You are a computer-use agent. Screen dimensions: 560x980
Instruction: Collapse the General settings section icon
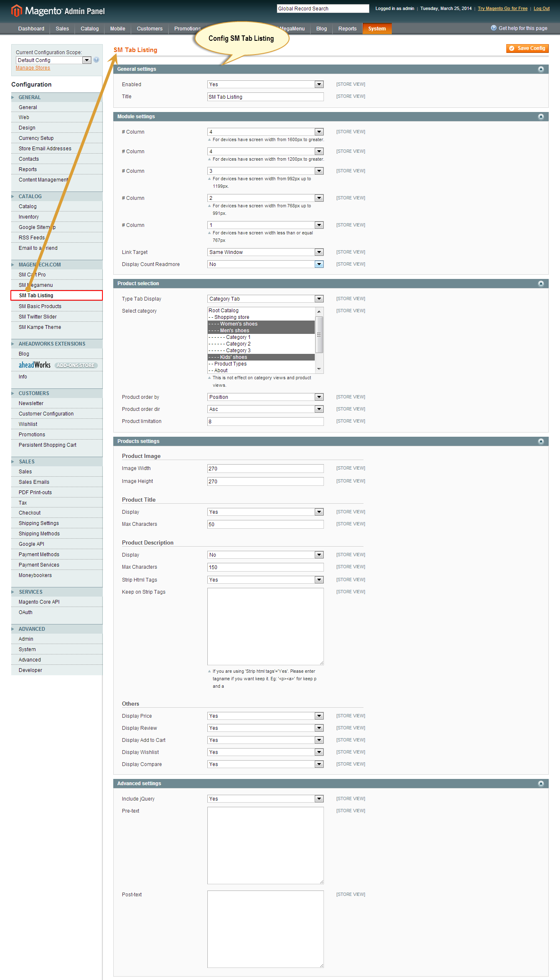[541, 69]
